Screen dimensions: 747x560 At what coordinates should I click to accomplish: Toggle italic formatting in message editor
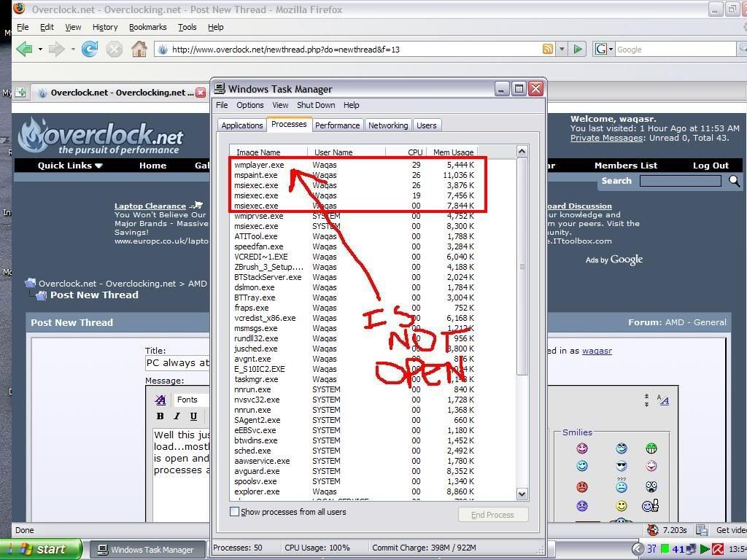[x=177, y=416]
